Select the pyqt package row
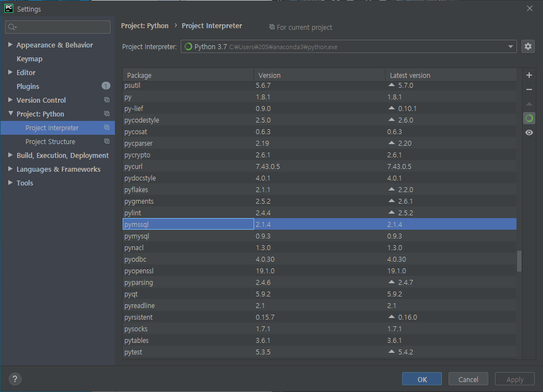 [x=319, y=294]
